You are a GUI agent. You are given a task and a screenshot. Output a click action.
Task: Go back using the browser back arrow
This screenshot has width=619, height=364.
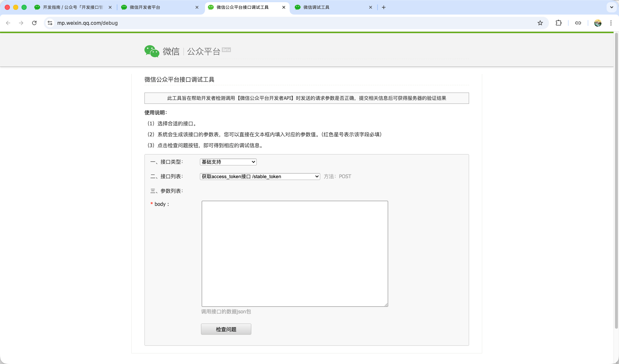coord(8,23)
